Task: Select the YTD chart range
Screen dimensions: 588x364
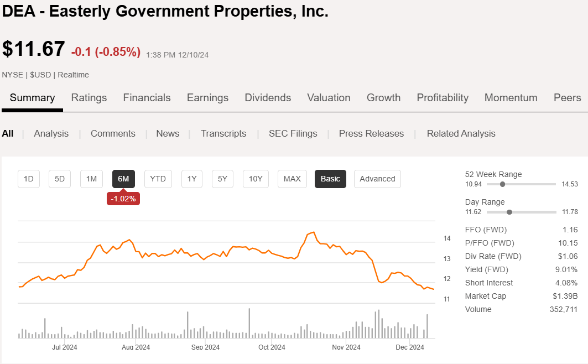Action: point(158,179)
